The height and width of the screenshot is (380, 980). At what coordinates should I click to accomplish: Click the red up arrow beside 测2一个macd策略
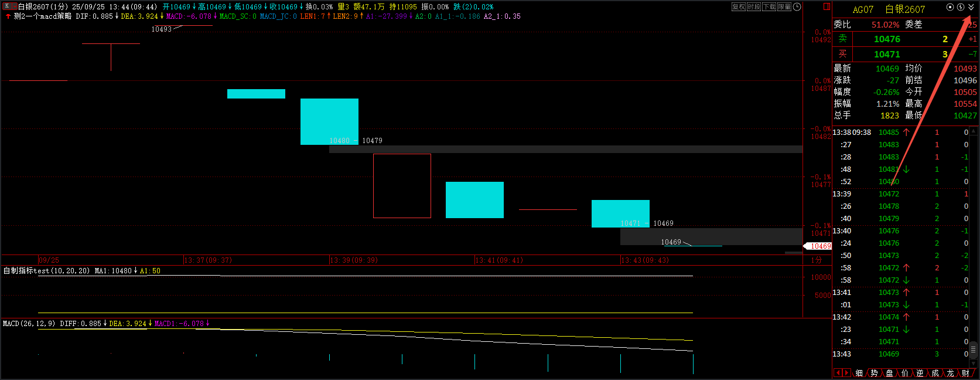pos(8,16)
